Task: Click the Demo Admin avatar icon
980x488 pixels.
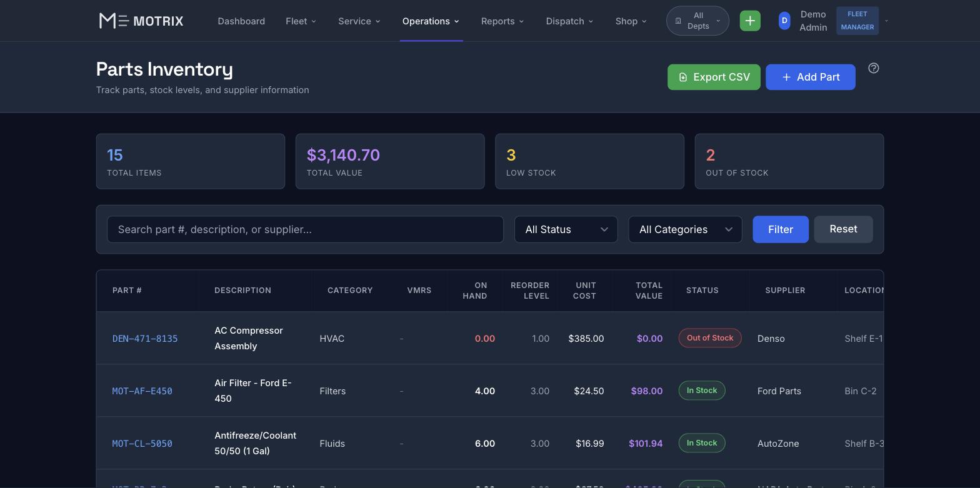Action: [x=784, y=21]
